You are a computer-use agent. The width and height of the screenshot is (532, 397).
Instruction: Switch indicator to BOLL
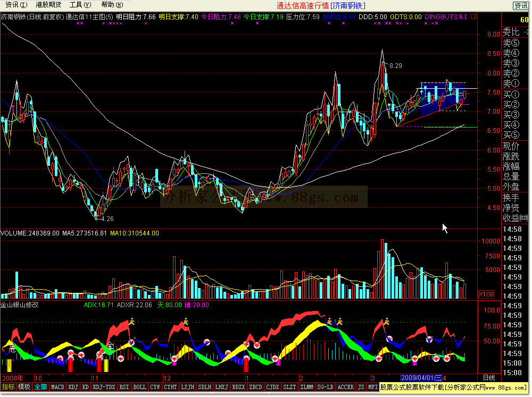click(x=139, y=387)
